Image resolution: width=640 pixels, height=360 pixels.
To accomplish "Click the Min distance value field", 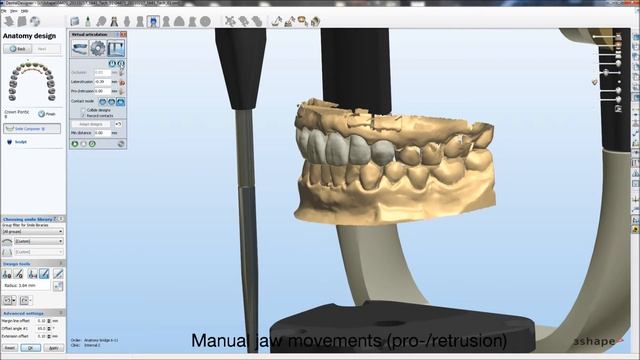I will (102, 133).
